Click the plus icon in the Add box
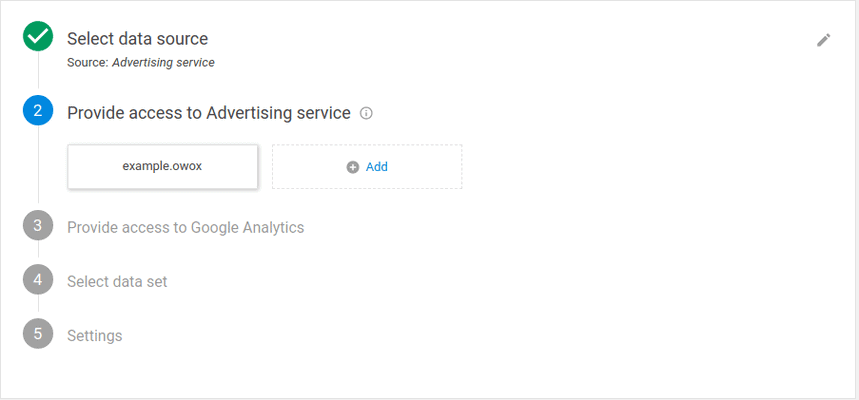Image resolution: width=859 pixels, height=400 pixels. (x=352, y=167)
